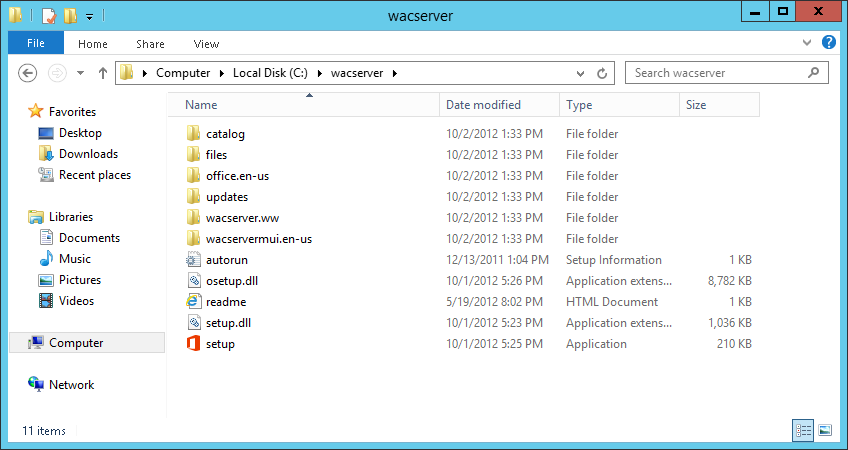
Task: Select the office.en-us folder icon
Action: [193, 175]
